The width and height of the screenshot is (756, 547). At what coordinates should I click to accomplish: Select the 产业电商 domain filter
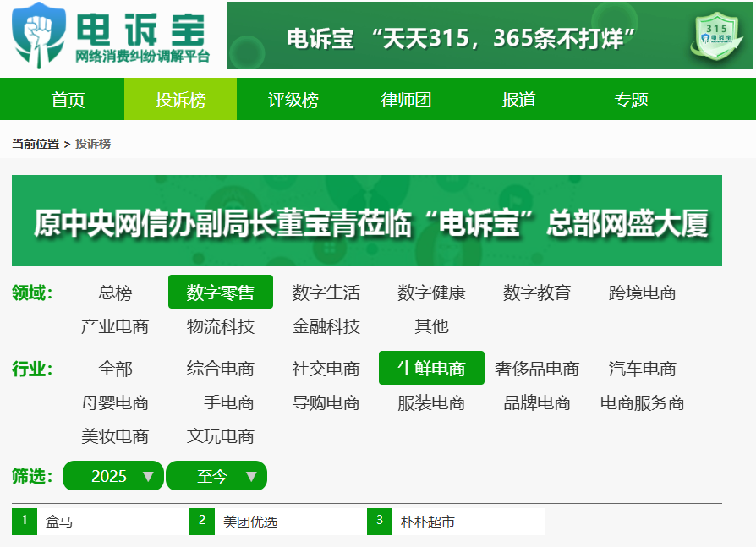(x=115, y=326)
